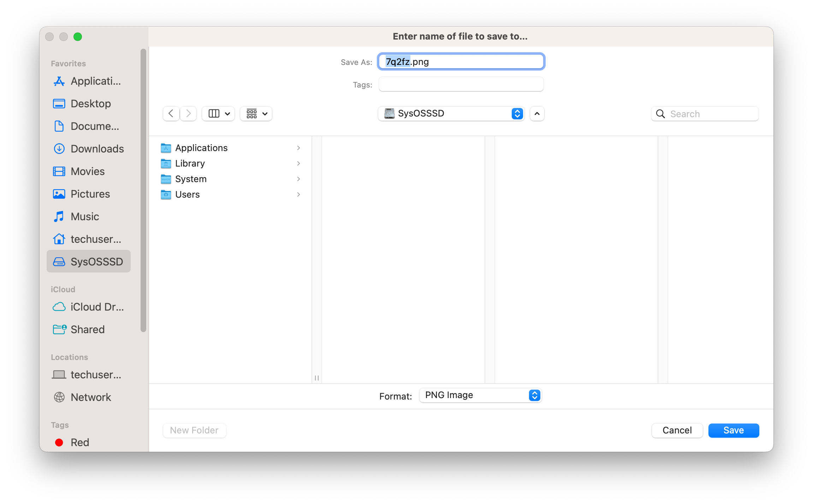Open Network under Locations
Screen dimensions: 813x504
pos(91,397)
